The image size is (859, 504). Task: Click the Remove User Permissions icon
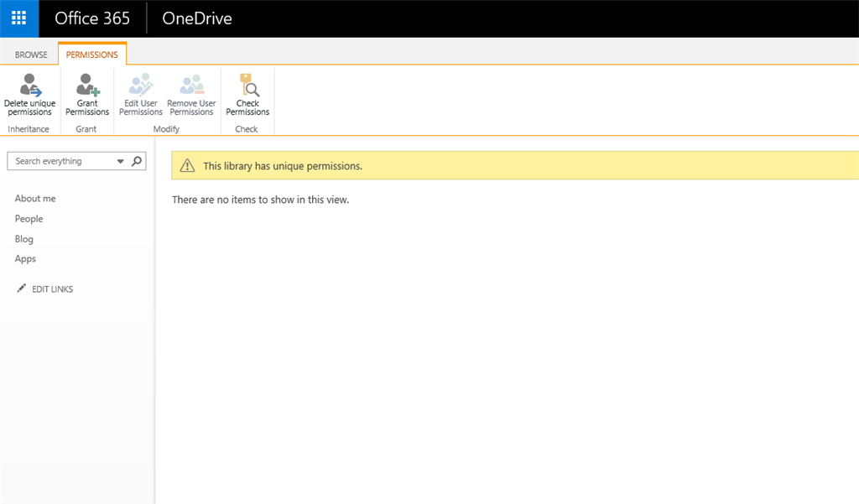click(192, 85)
